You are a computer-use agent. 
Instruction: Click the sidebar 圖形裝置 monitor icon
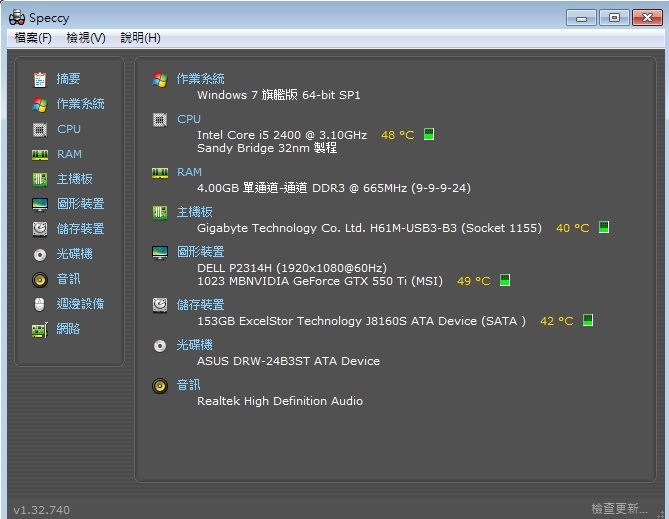pos(40,204)
